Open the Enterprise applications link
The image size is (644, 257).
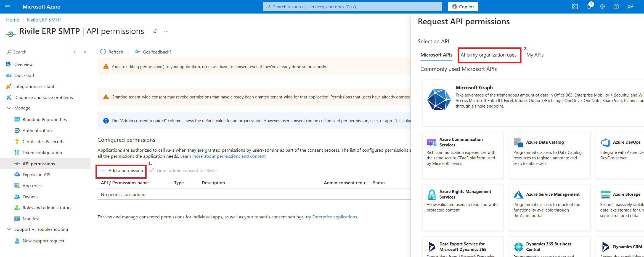[x=335, y=217]
